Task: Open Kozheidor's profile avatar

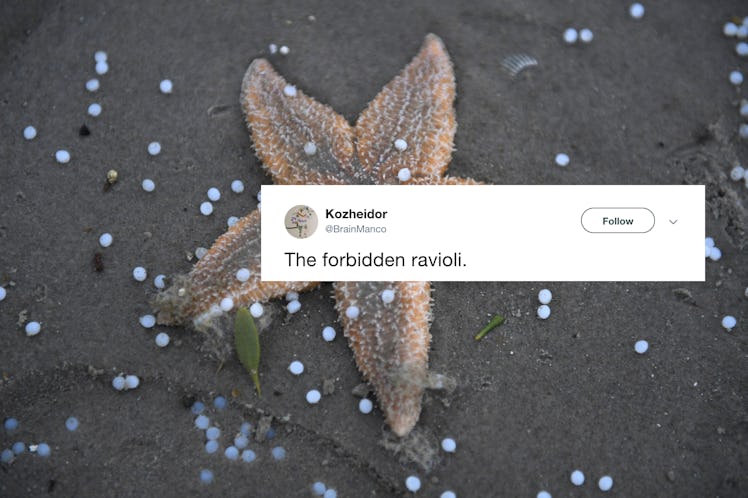Action: click(x=301, y=222)
